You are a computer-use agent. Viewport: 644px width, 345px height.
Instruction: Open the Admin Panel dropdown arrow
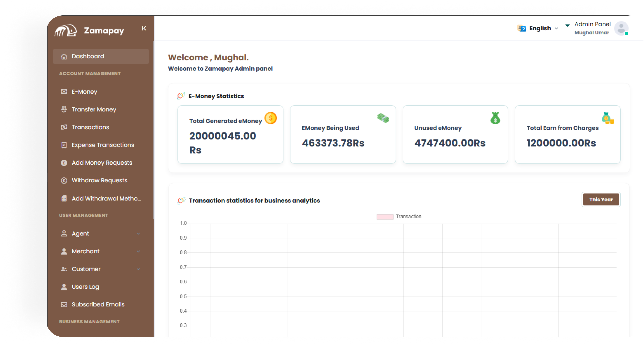click(567, 25)
